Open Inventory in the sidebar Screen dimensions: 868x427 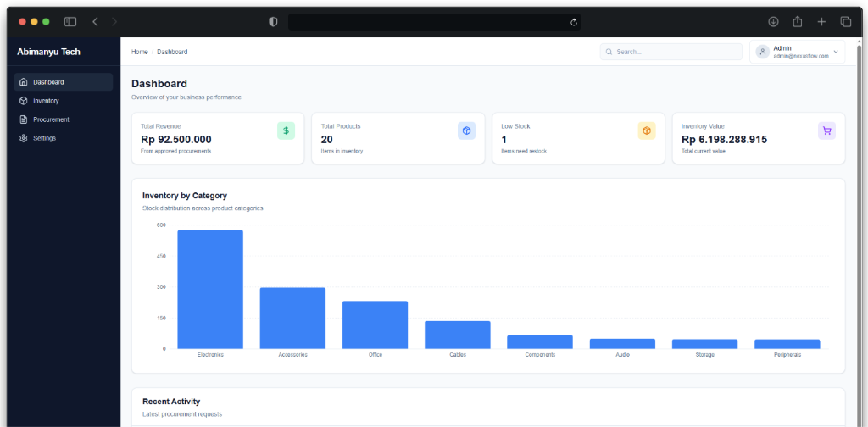click(x=46, y=101)
